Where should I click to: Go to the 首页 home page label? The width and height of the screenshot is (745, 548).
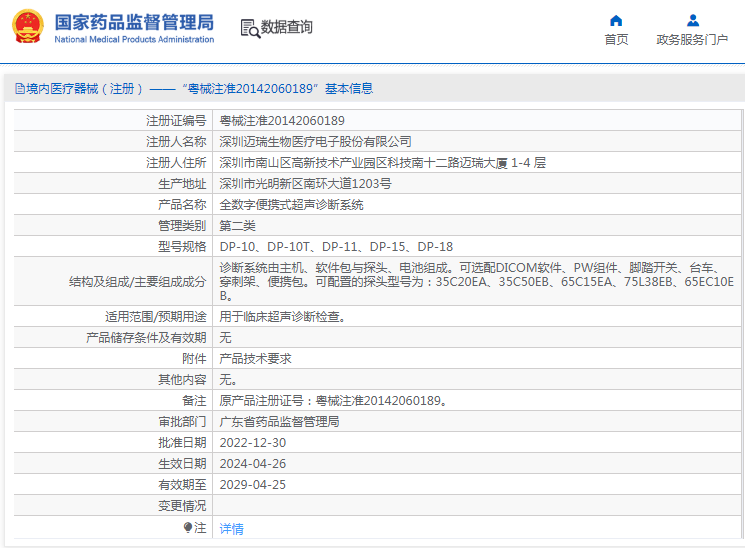[x=616, y=40]
